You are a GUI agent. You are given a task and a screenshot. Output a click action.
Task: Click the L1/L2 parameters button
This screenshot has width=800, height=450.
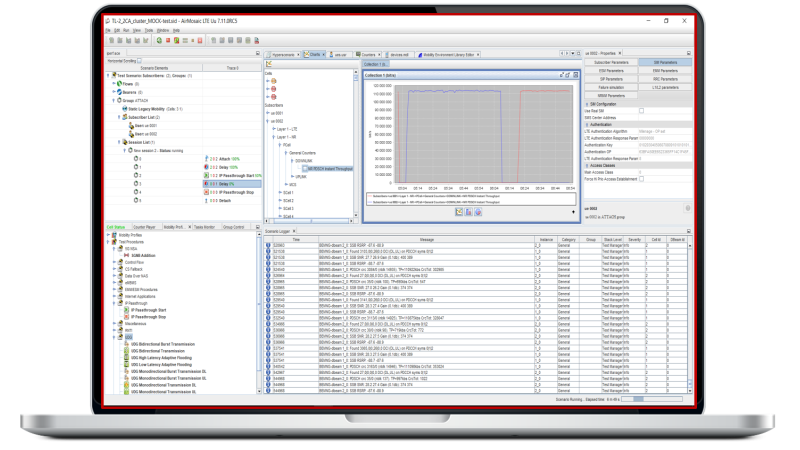(x=665, y=87)
